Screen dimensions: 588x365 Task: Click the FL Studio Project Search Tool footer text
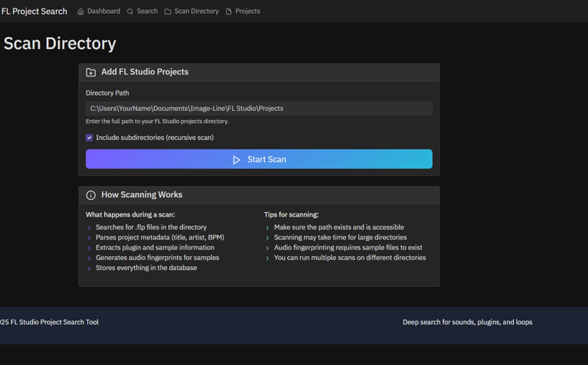click(49, 322)
